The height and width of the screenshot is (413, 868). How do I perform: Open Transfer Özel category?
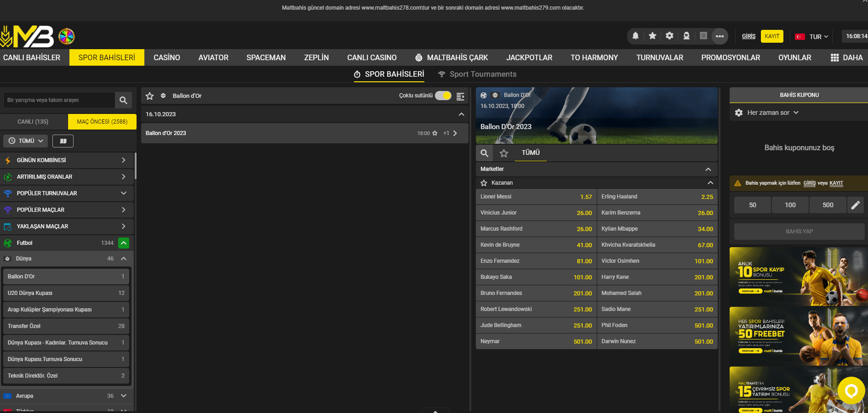tap(66, 326)
